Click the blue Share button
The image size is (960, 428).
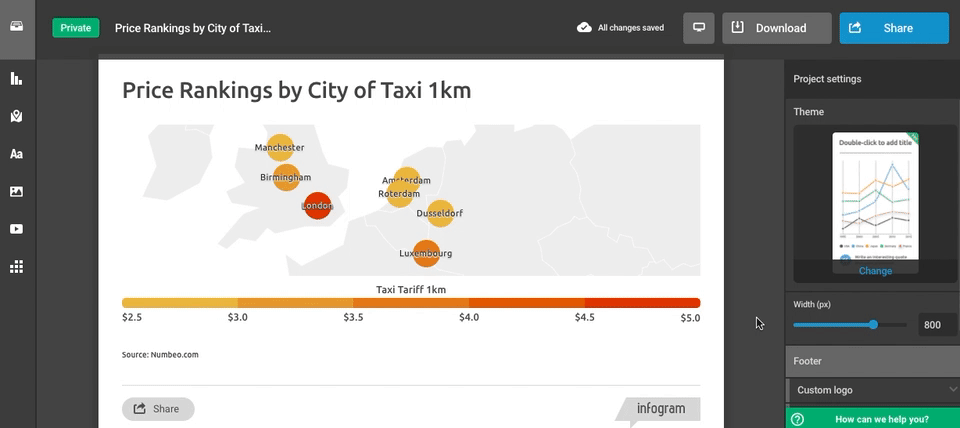894,28
